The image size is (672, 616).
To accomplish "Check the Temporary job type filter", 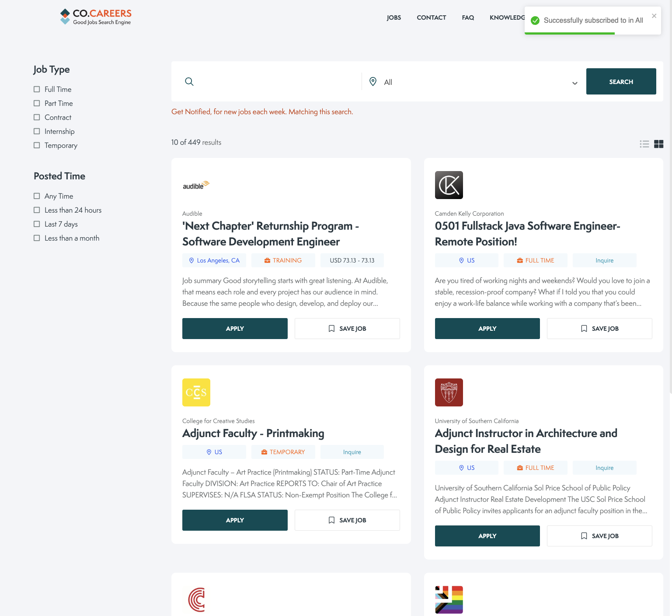I will (37, 145).
